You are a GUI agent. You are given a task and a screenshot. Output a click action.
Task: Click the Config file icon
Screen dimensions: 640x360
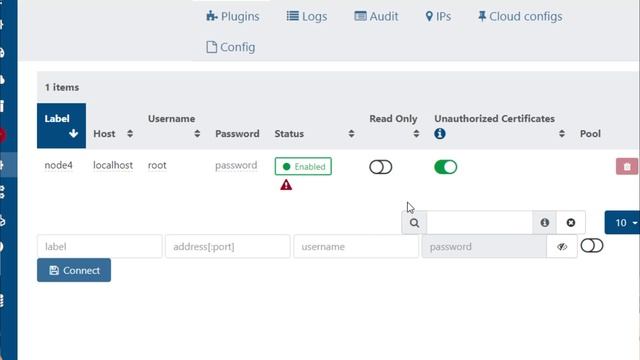(x=211, y=47)
